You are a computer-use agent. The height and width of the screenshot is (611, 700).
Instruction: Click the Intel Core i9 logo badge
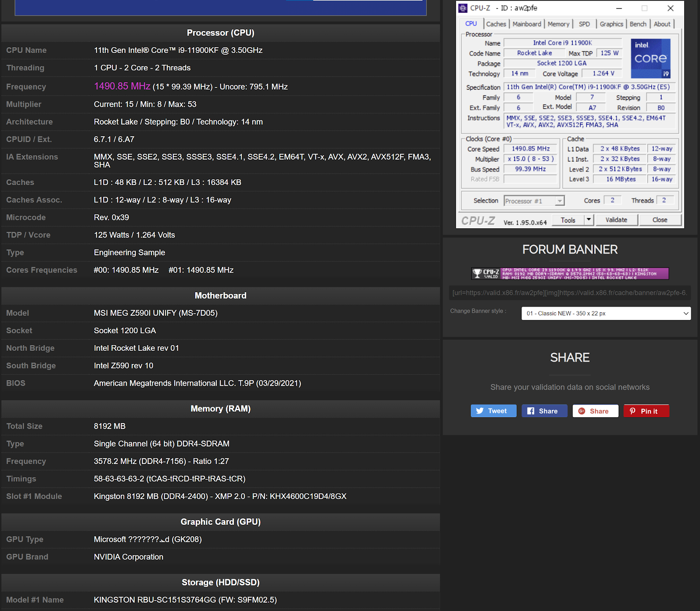[x=651, y=59]
